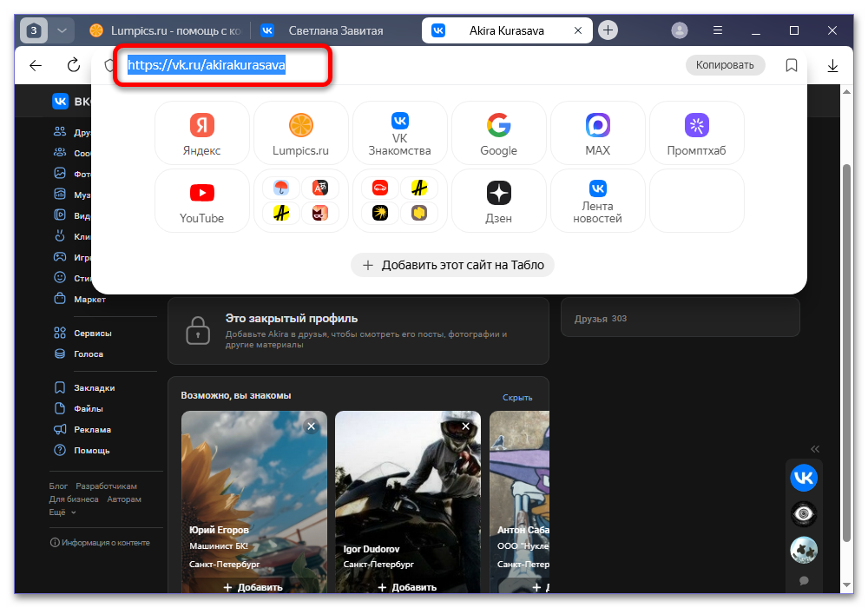Open a new tab with plus button

point(608,30)
